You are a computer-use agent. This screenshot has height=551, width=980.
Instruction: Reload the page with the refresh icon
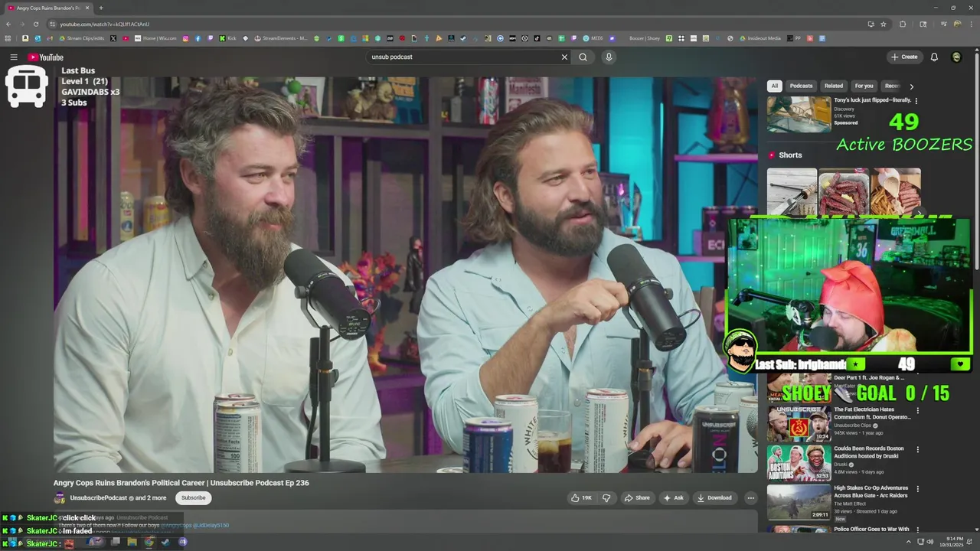point(35,24)
